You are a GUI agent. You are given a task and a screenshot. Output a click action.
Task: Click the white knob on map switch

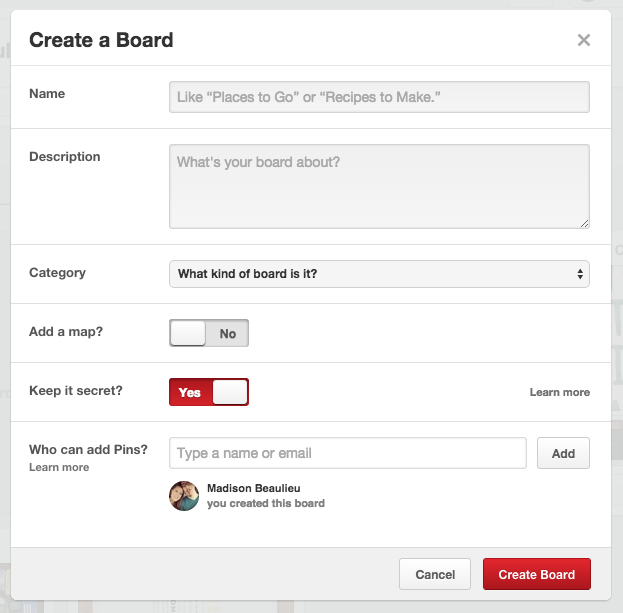(188, 333)
